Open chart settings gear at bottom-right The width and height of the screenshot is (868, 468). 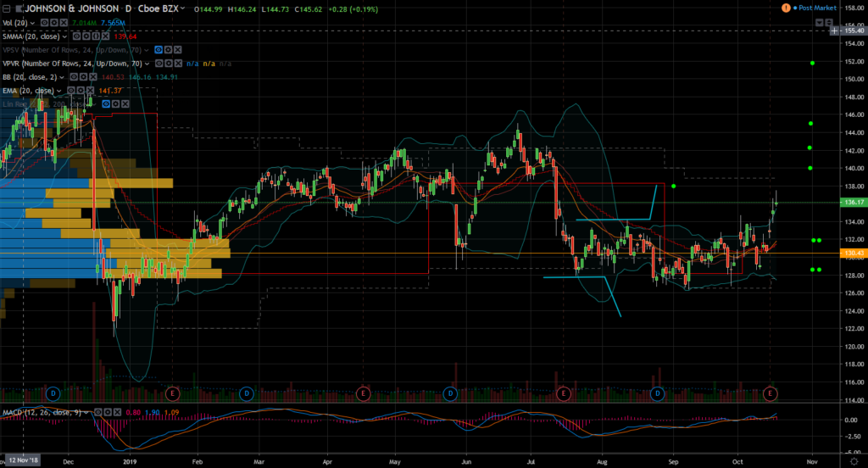(854, 461)
